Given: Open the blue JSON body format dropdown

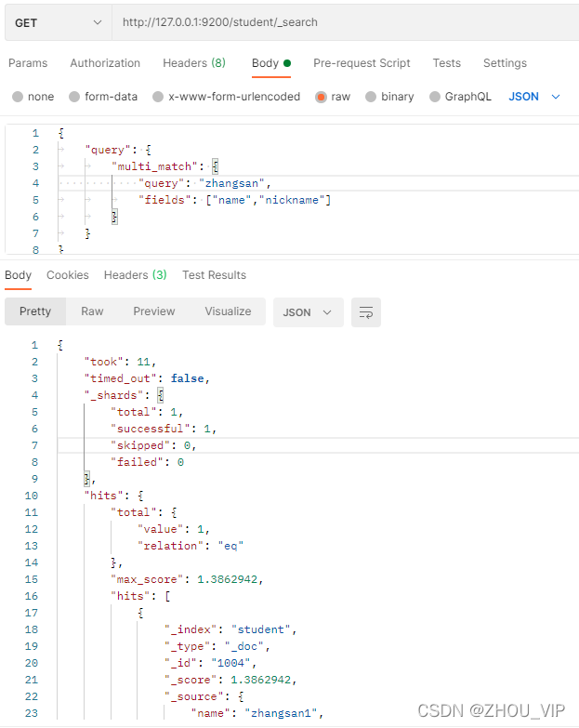Looking at the screenshot, I should [x=534, y=97].
